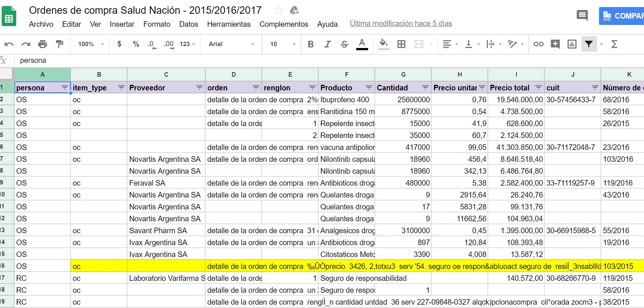Click the Insert comment icon
The width and height of the screenshot is (644, 308).
click(x=555, y=44)
